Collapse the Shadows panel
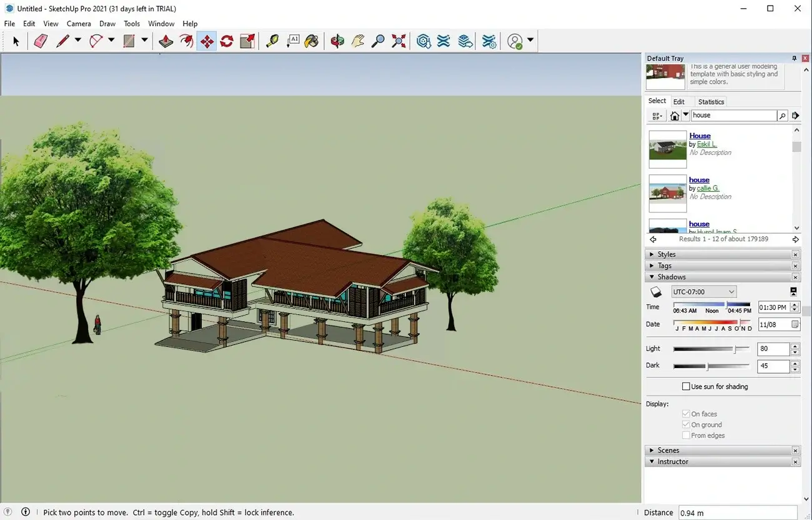Image resolution: width=812 pixels, height=520 pixels. tap(652, 276)
